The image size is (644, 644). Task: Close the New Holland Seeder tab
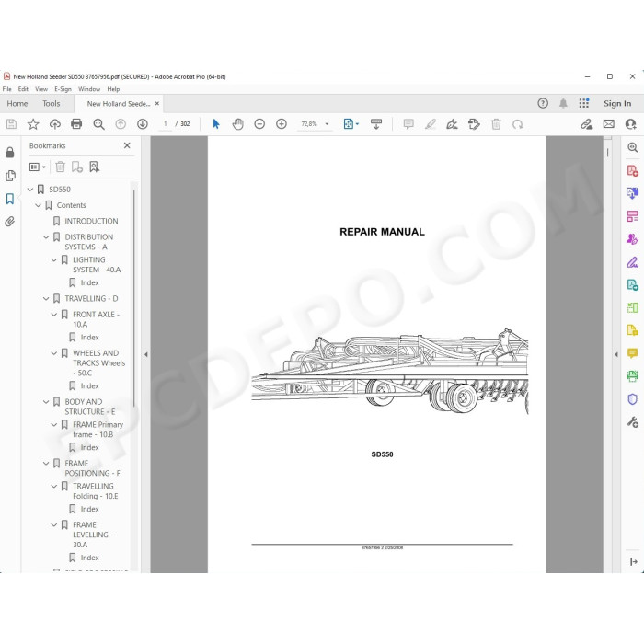point(157,103)
